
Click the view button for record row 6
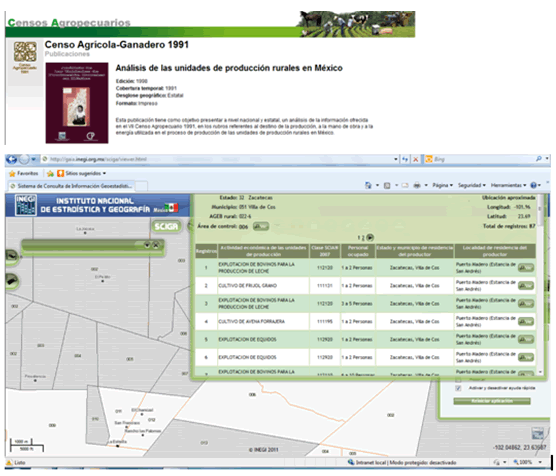click(x=526, y=358)
